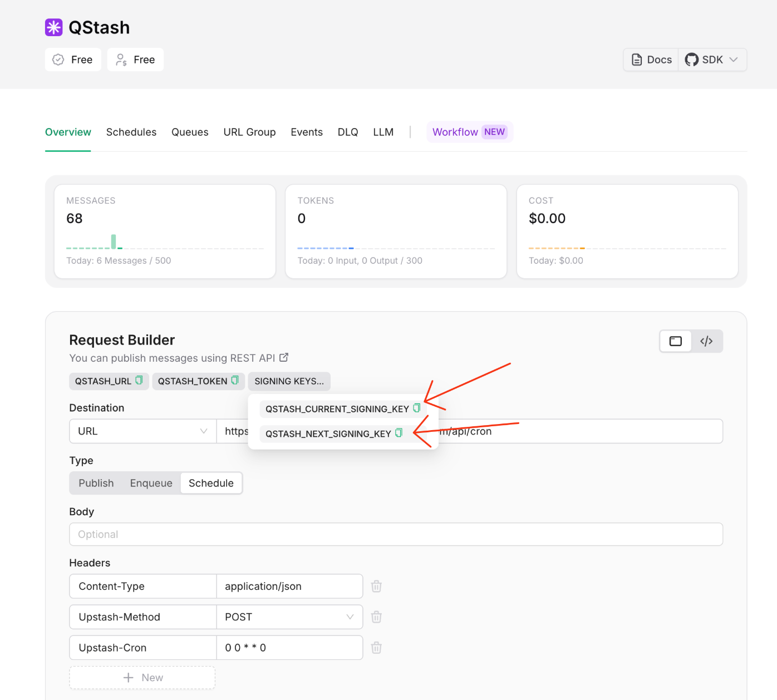Open Docs page

651,60
